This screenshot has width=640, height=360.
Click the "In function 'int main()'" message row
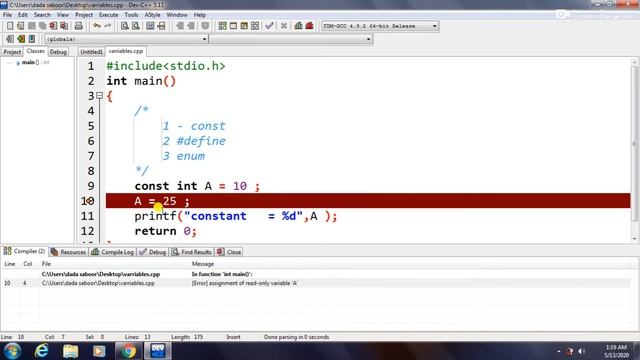[315, 274]
